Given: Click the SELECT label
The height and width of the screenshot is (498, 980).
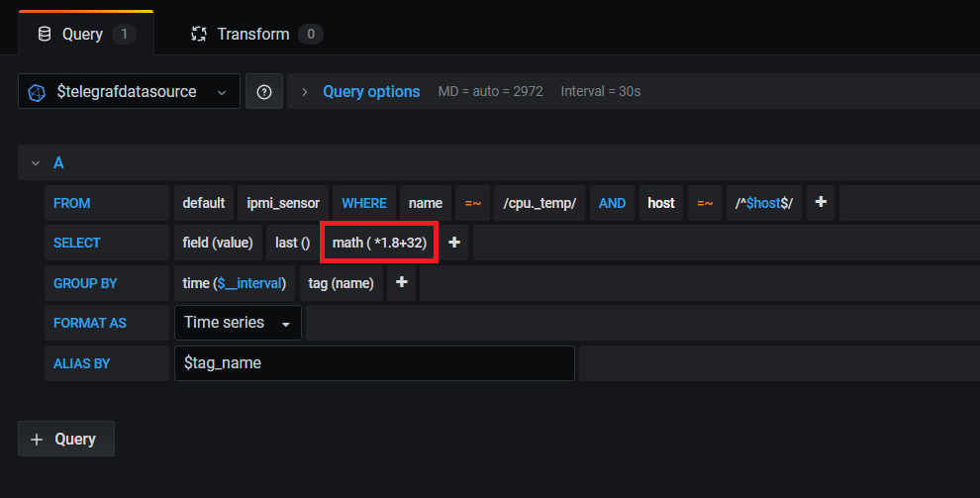Looking at the screenshot, I should coord(77,243).
